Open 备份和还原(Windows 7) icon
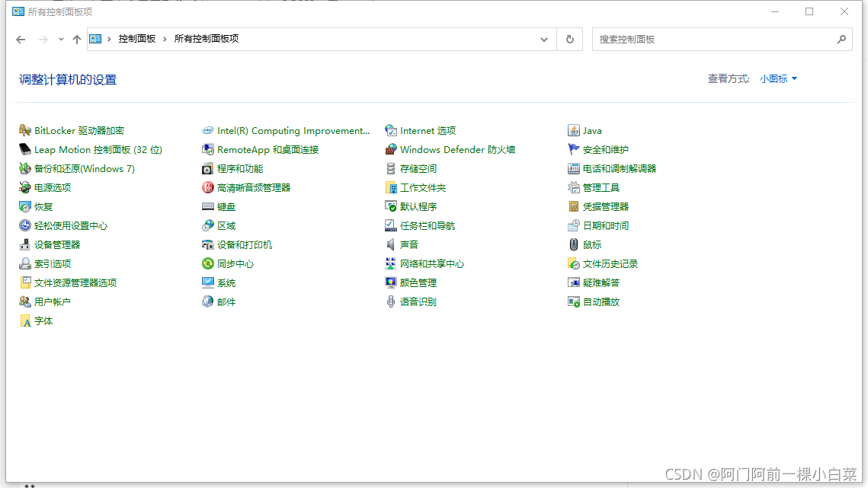 pos(25,169)
